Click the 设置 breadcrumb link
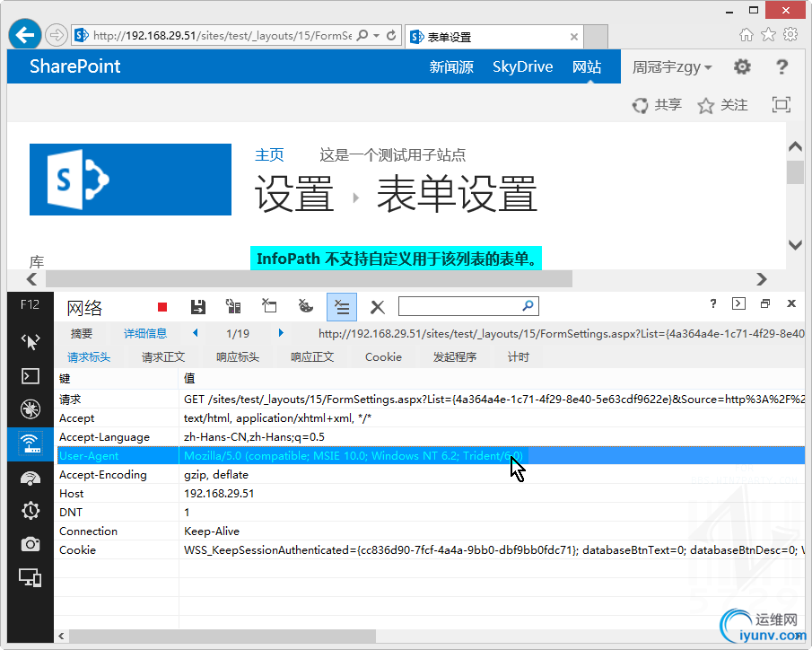Screen dimensions: 812x650 [293, 193]
